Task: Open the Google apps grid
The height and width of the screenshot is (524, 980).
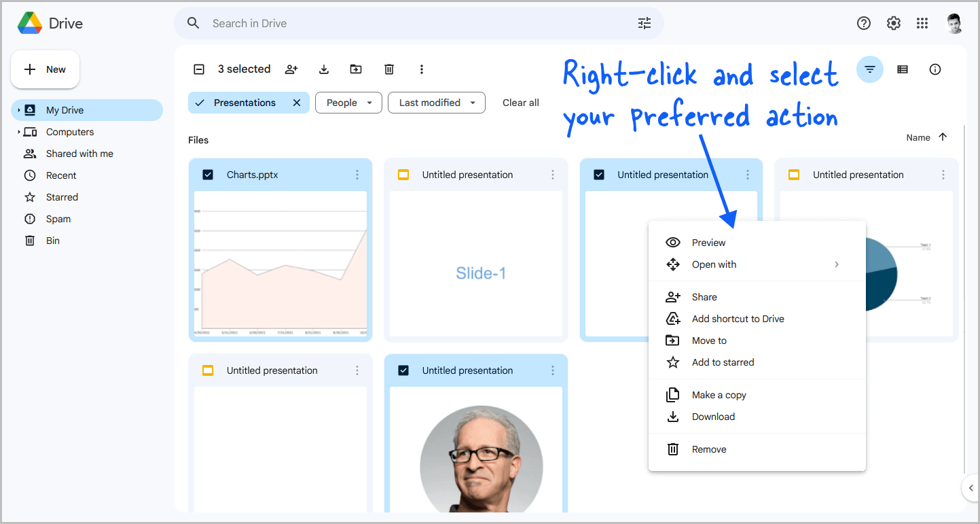Action: [922, 22]
